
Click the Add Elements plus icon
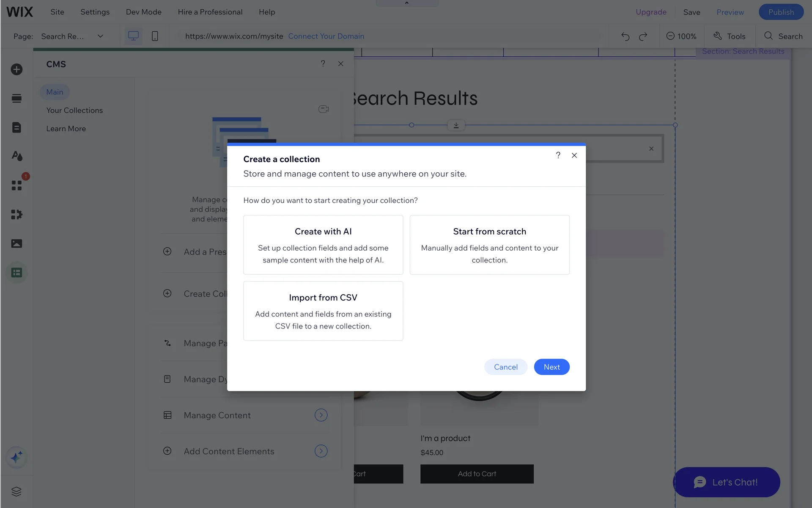16,69
